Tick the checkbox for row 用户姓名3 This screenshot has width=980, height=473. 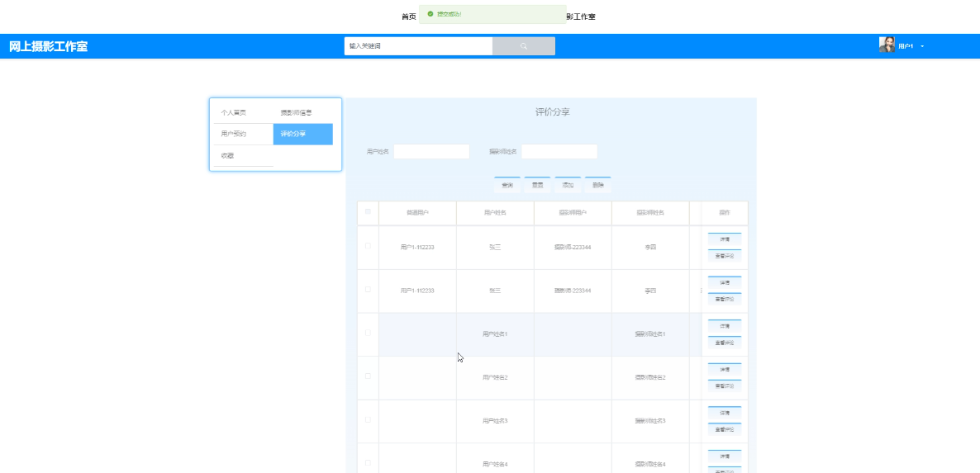tap(368, 419)
